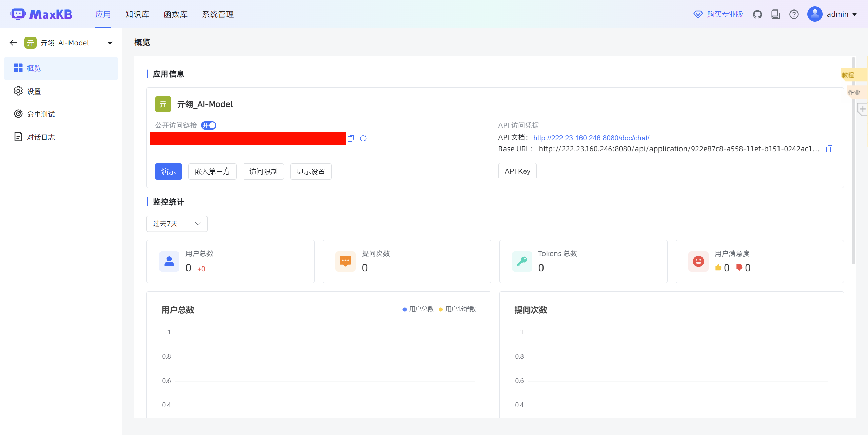Screen dimensions: 868x435
Task: Open 对话日志 in sidebar
Action: click(41, 137)
